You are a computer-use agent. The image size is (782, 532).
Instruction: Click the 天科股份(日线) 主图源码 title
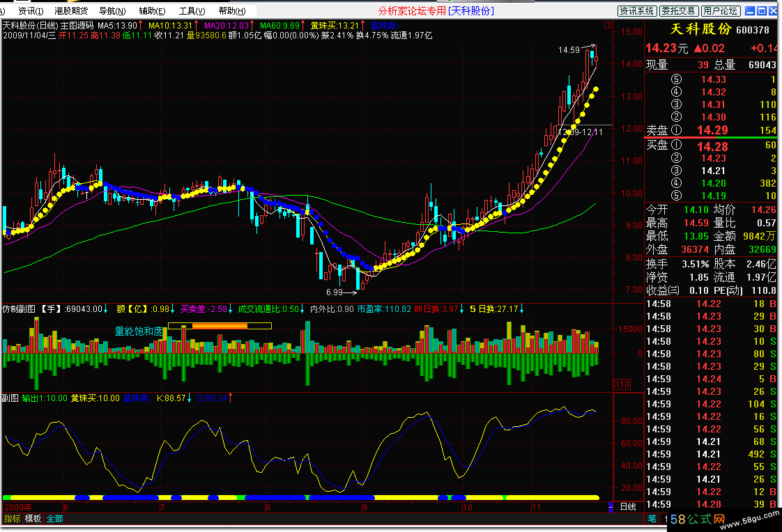click(48, 25)
